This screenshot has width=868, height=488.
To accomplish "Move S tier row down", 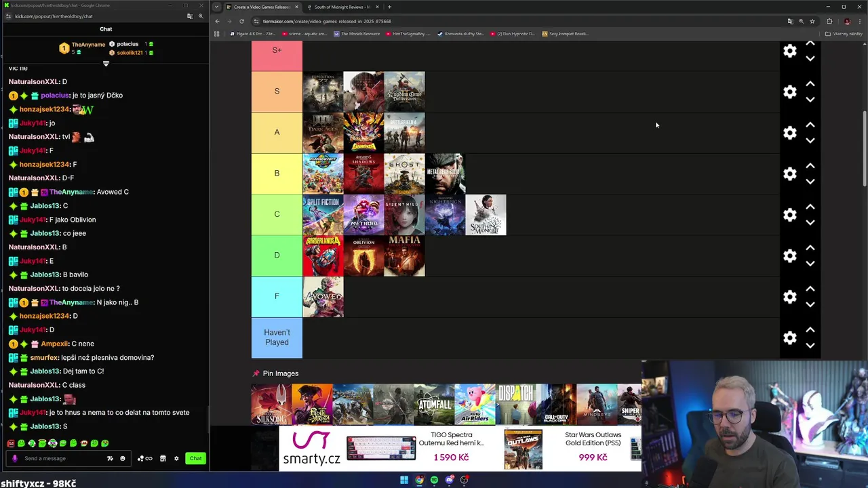I will [x=810, y=99].
